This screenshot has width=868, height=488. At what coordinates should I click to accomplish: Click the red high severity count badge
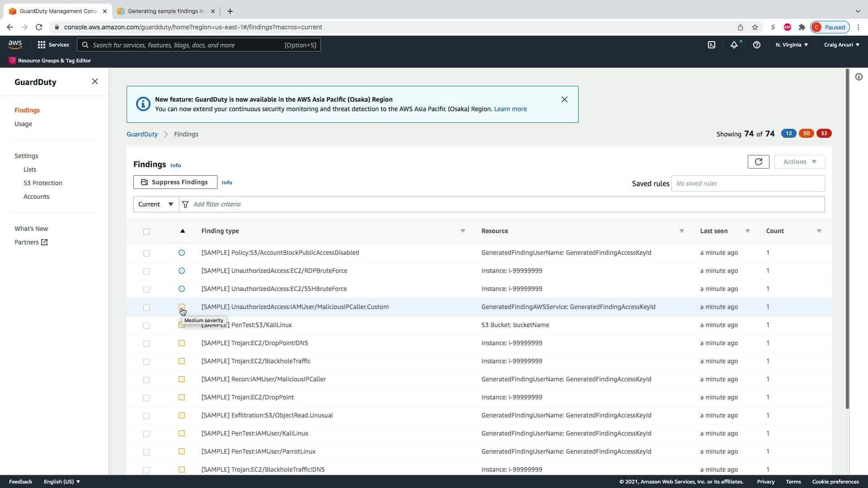[824, 133]
